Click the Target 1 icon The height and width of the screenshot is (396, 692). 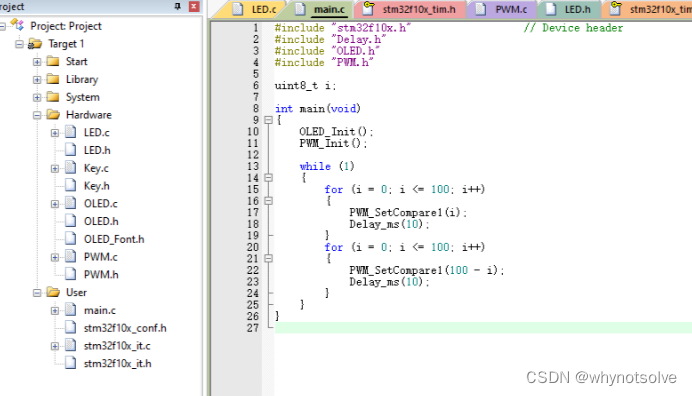pyautogui.click(x=35, y=43)
